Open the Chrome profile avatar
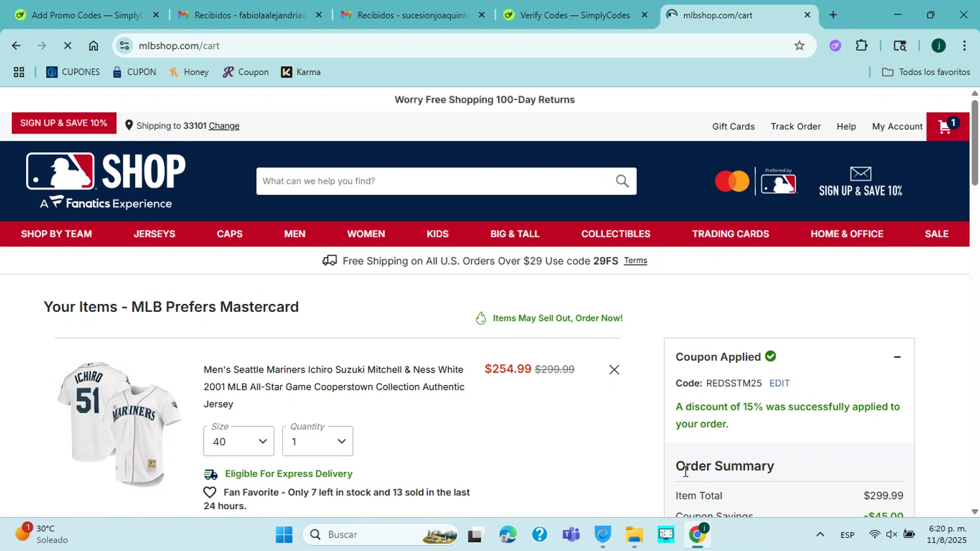The width and height of the screenshot is (980, 551). tap(939, 46)
